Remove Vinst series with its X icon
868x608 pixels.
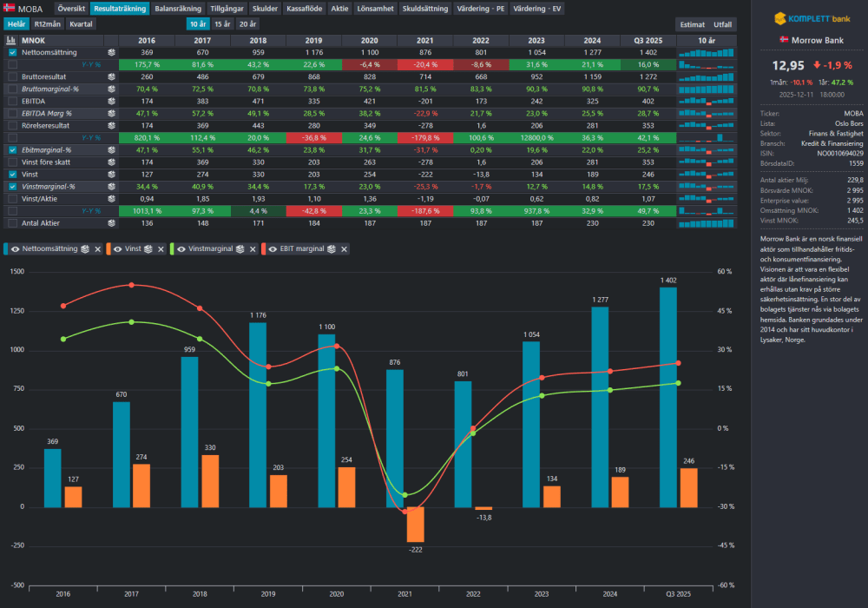[161, 249]
